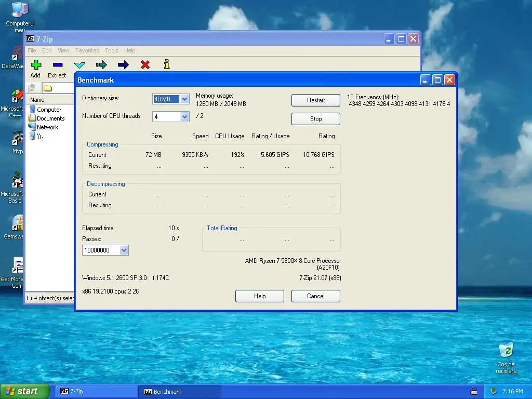Click the raccoon Myp desktop shortcut icon

(x=17, y=138)
